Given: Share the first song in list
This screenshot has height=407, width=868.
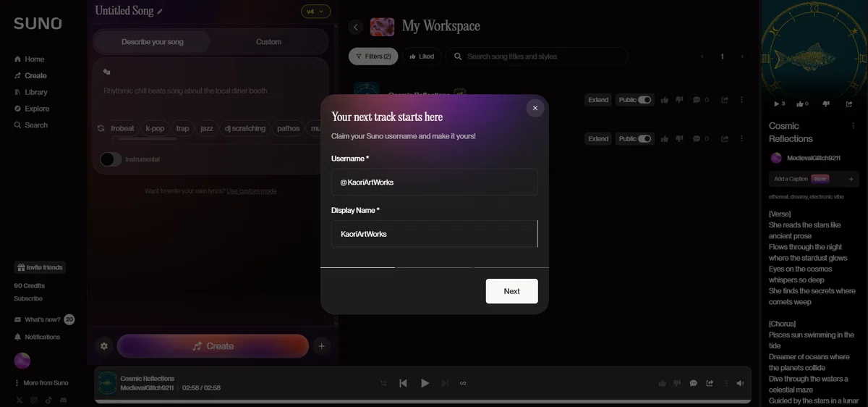Looking at the screenshot, I should [x=725, y=100].
